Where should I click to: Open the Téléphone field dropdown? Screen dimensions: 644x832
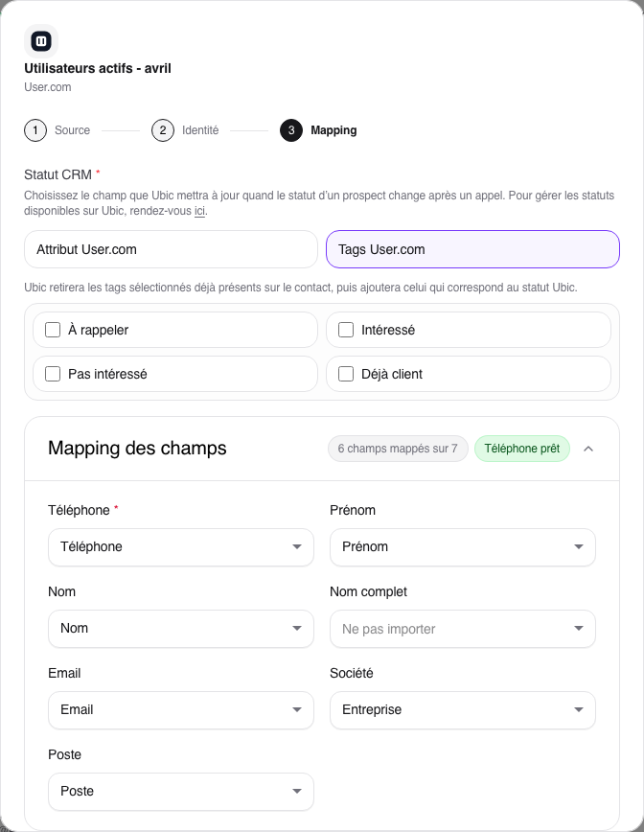point(181,547)
